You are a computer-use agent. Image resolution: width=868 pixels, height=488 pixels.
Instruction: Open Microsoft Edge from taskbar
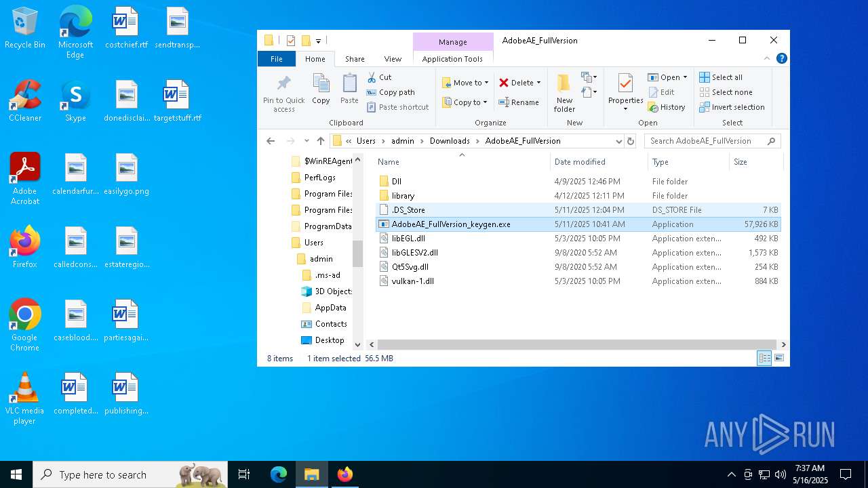point(279,474)
